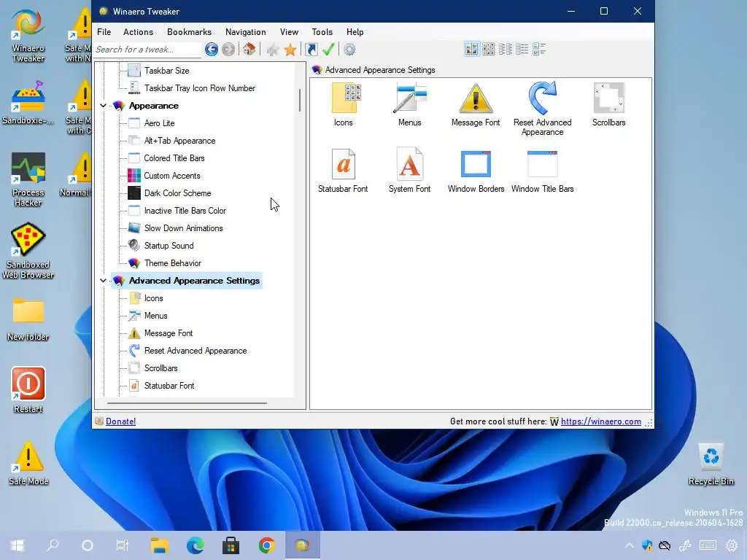The image size is (747, 560).
Task: Select the Restart desktop shortcut
Action: point(28,390)
